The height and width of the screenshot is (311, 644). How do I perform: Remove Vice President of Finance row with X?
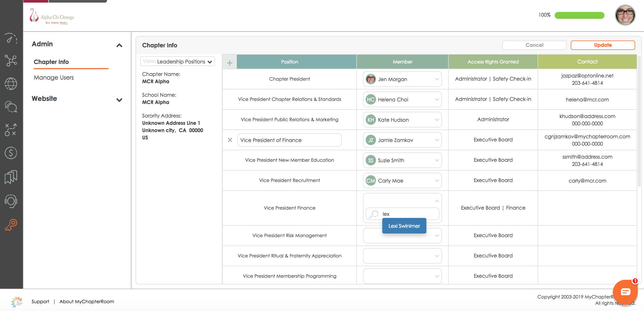[x=230, y=140]
